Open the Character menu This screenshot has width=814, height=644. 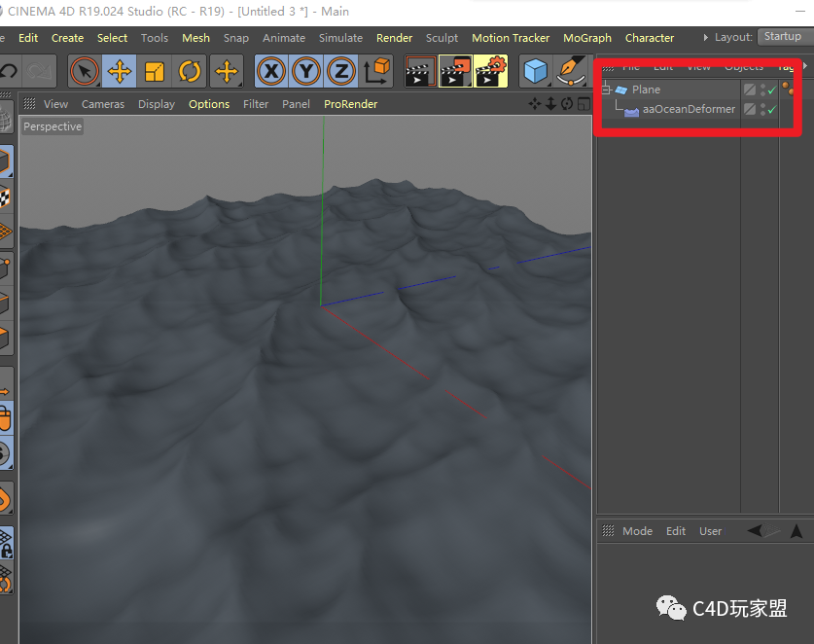[650, 38]
